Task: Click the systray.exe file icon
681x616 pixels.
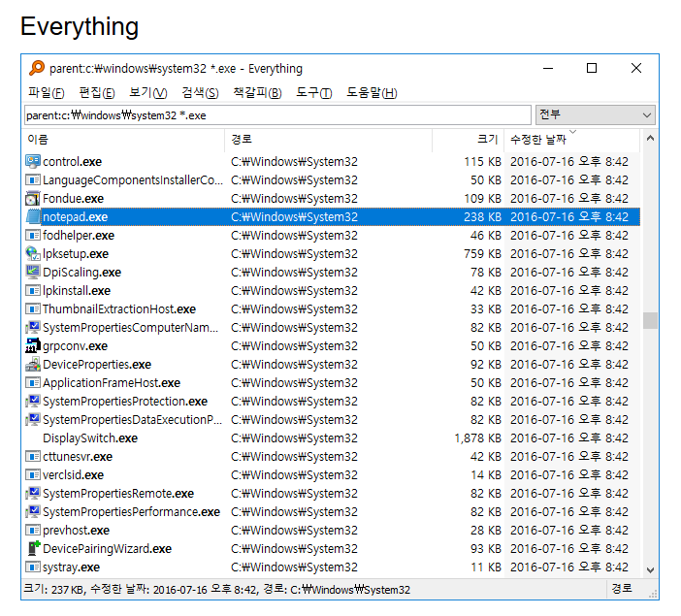Action: click(x=33, y=567)
